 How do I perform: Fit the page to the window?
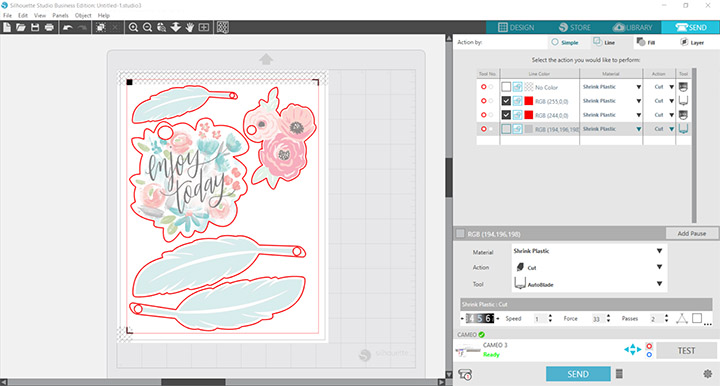[204, 28]
